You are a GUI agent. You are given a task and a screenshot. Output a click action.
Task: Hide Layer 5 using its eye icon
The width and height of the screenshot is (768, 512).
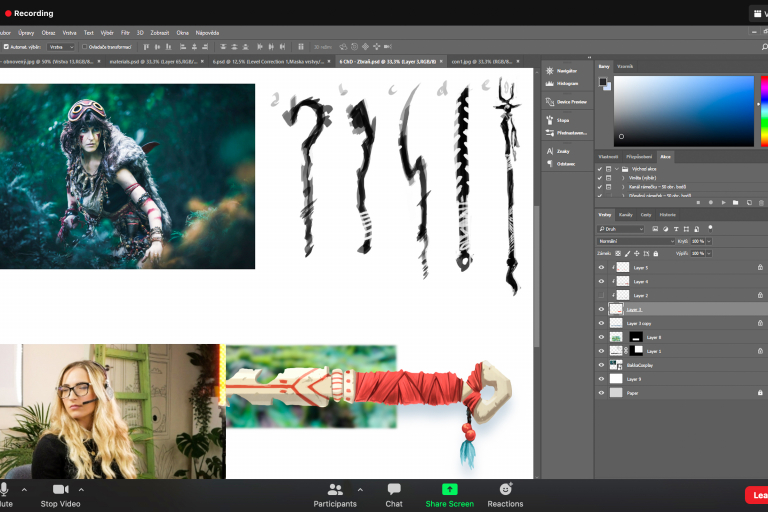pyautogui.click(x=601, y=268)
